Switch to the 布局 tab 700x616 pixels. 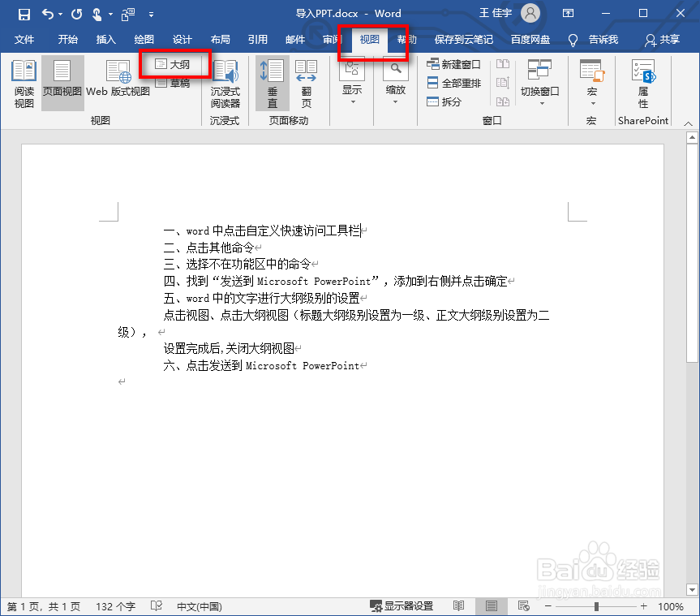[220, 39]
